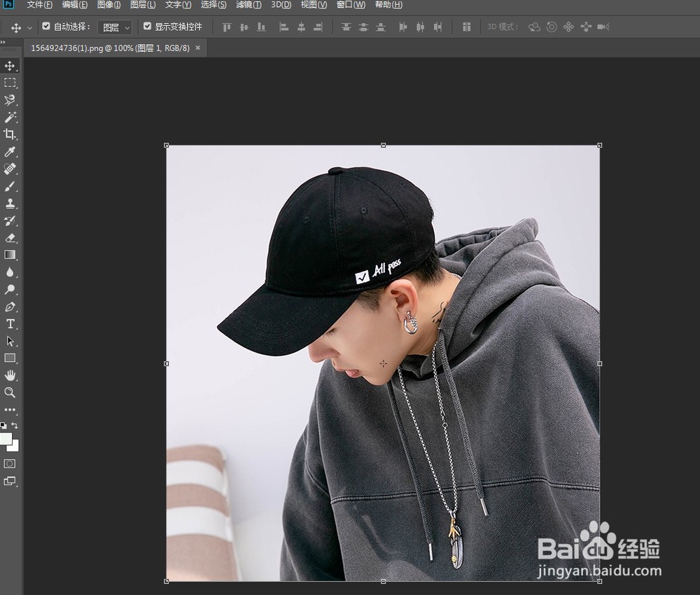Align horizontal centers of layers
The height and width of the screenshot is (595, 700).
tap(301, 27)
